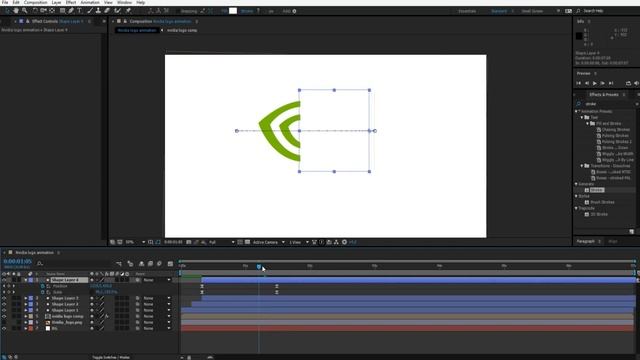640x360 pixels.
Task: Open Active Camera view dropdown
Action: tap(269, 242)
